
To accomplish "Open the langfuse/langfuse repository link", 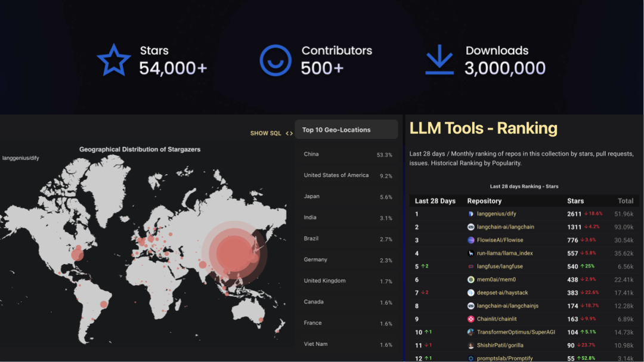I will tap(500, 267).
